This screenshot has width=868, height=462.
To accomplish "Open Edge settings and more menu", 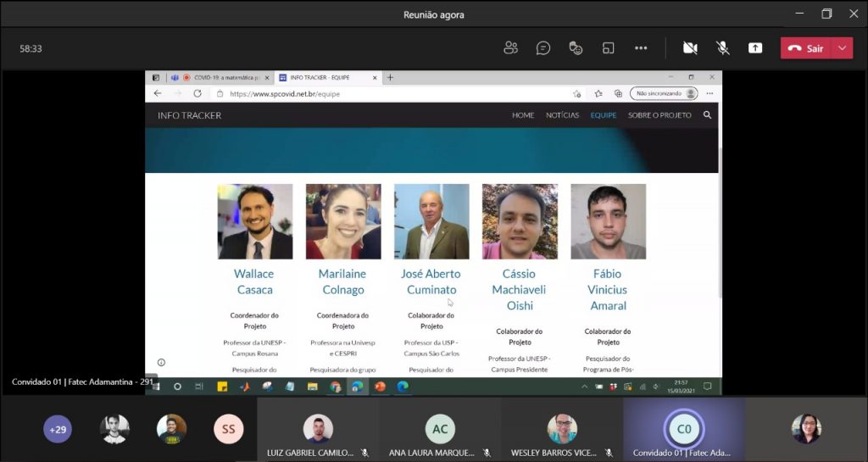I will [709, 93].
